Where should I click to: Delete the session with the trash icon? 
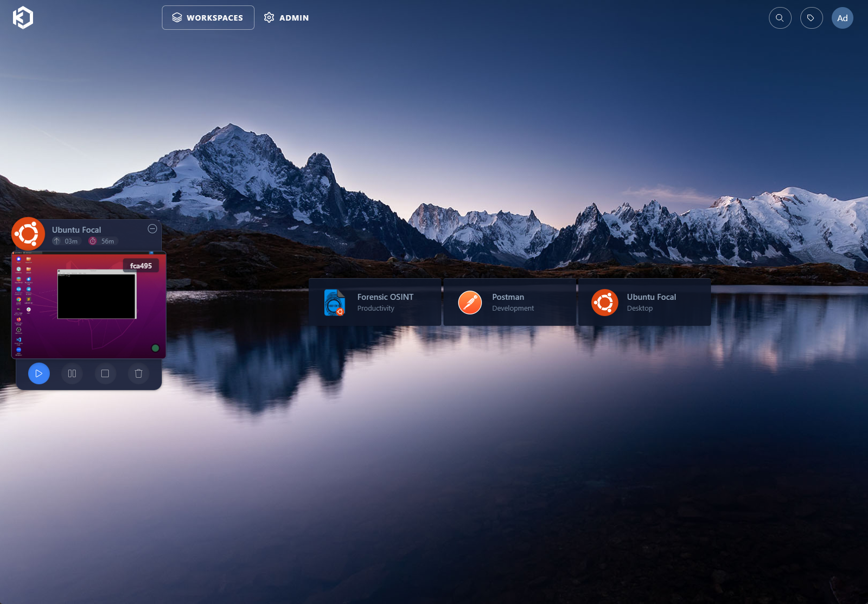click(138, 374)
